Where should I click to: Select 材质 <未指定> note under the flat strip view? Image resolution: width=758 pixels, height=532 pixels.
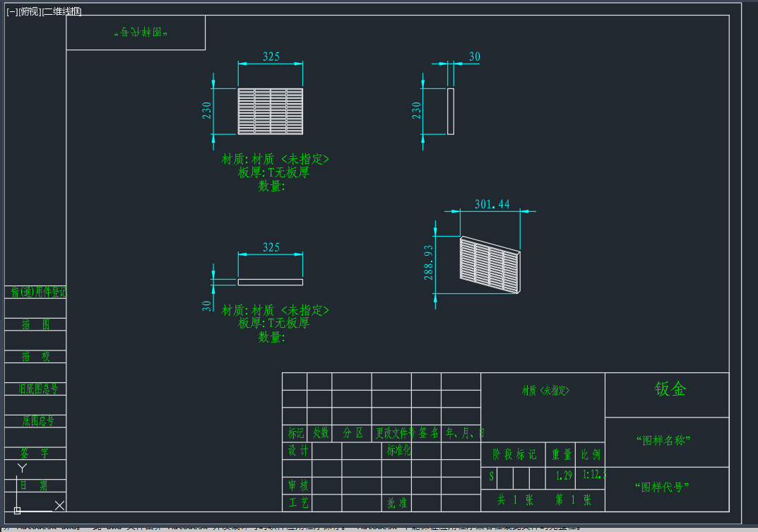(275, 309)
